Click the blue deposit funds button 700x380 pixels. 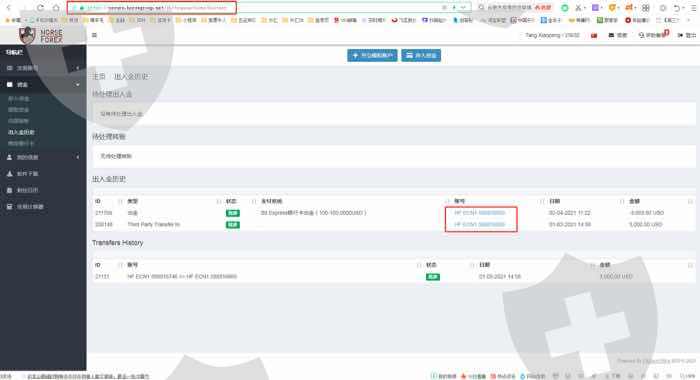tap(421, 55)
